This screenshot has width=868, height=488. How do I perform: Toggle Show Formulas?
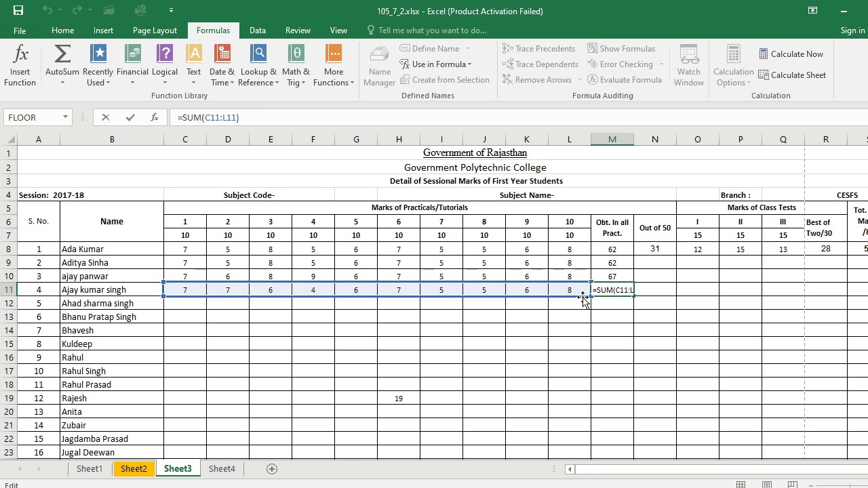621,49
